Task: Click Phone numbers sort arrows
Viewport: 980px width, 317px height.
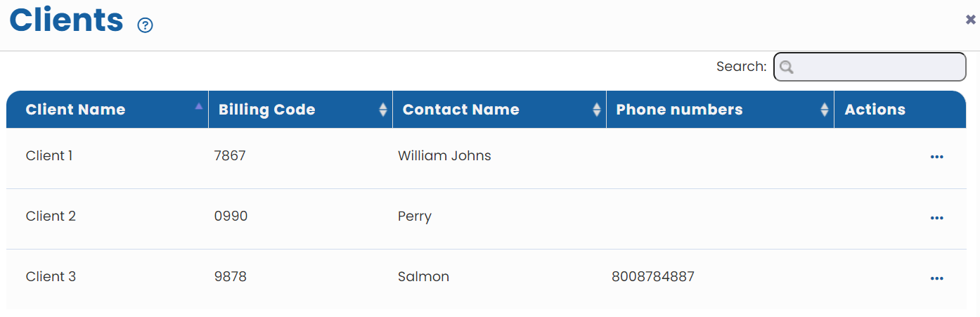Action: point(825,110)
